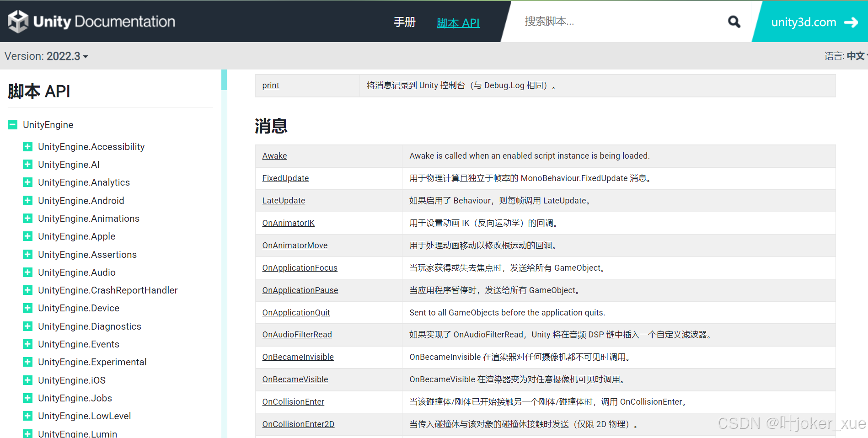Collapse UnityEngine using its minus icon
The image size is (868, 438).
point(12,124)
